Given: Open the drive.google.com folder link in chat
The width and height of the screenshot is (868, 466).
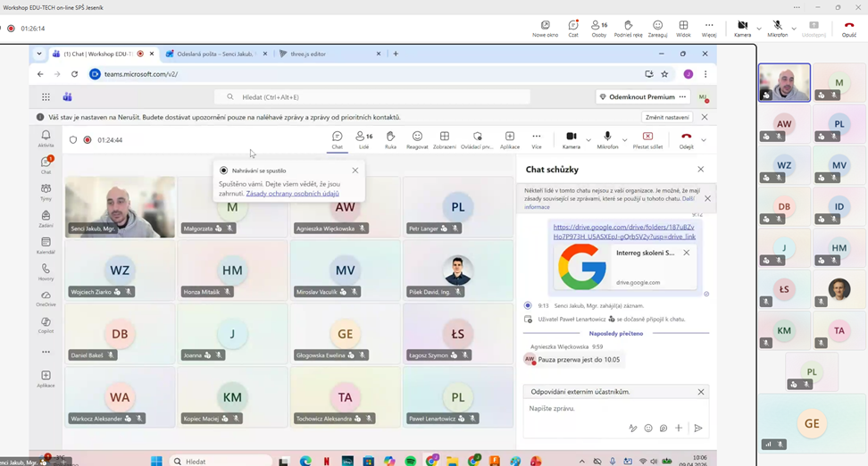Looking at the screenshot, I should coord(623,232).
